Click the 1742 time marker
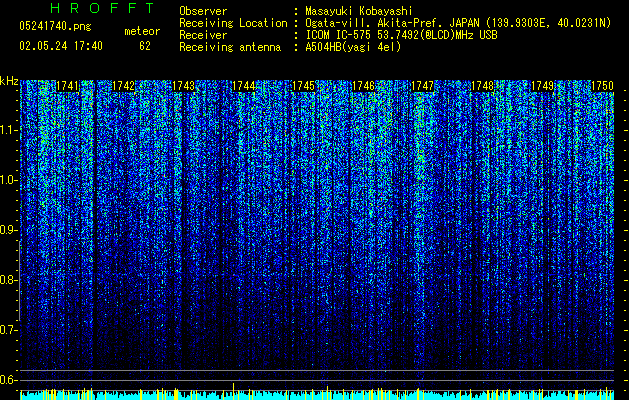This screenshot has width=629, height=400. click(123, 86)
